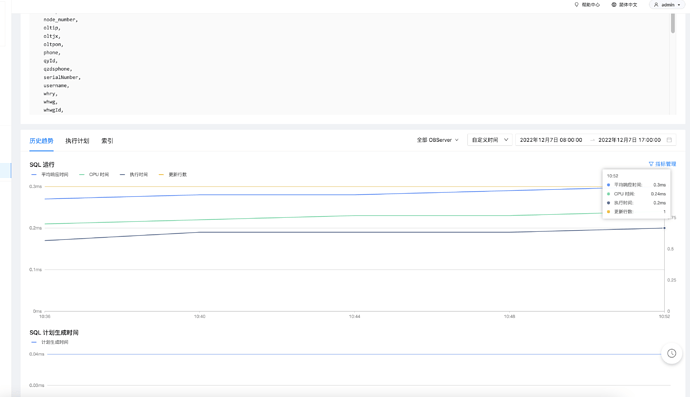Image resolution: width=690 pixels, height=397 pixels.
Task: Switch to the 执行计划 tab
Action: click(77, 141)
